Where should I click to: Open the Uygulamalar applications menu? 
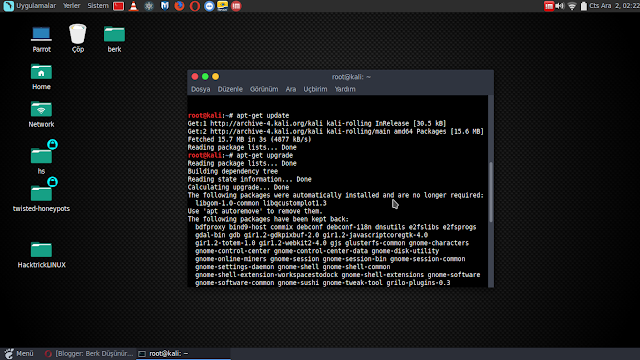36,6
